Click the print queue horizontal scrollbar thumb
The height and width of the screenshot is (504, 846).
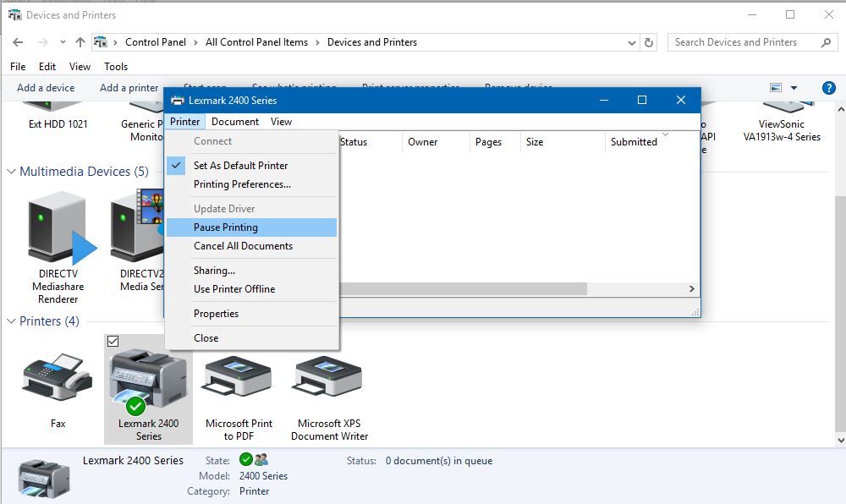pyautogui.click(x=464, y=289)
